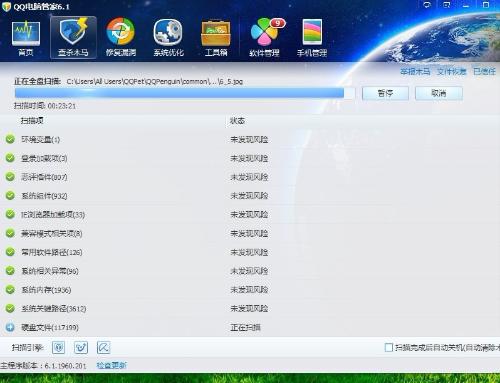Click the scan time 00:23:21 text
This screenshot has height=383, width=500.
click(62, 106)
